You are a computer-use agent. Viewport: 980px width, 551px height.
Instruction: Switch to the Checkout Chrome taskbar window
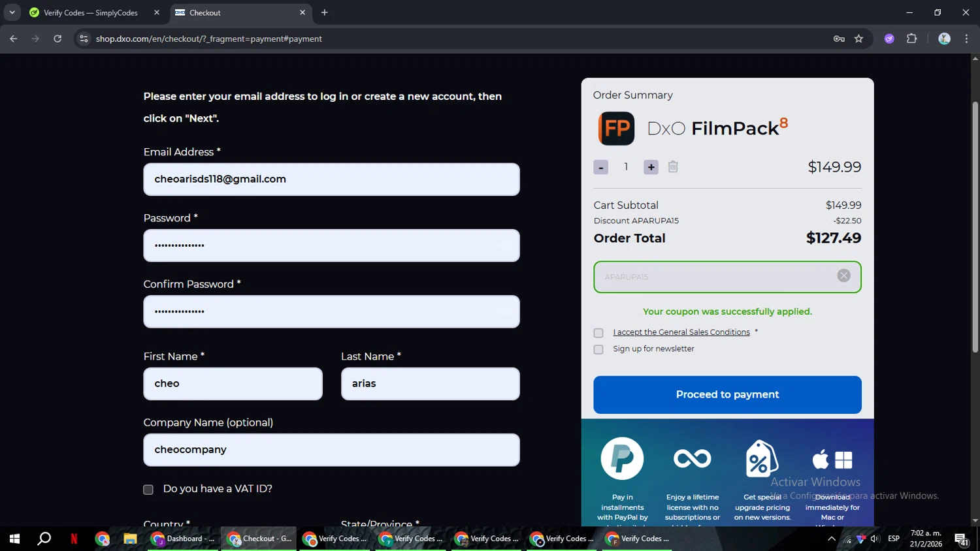[259, 539]
